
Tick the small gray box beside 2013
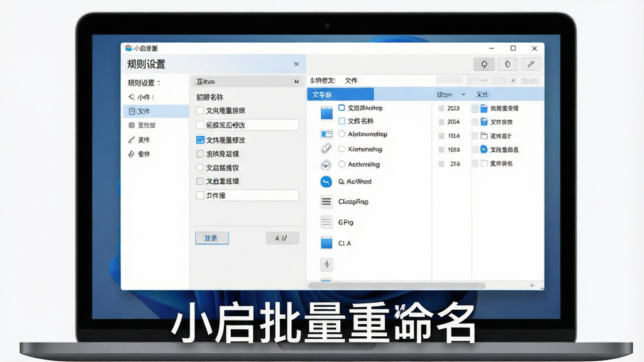point(441,108)
